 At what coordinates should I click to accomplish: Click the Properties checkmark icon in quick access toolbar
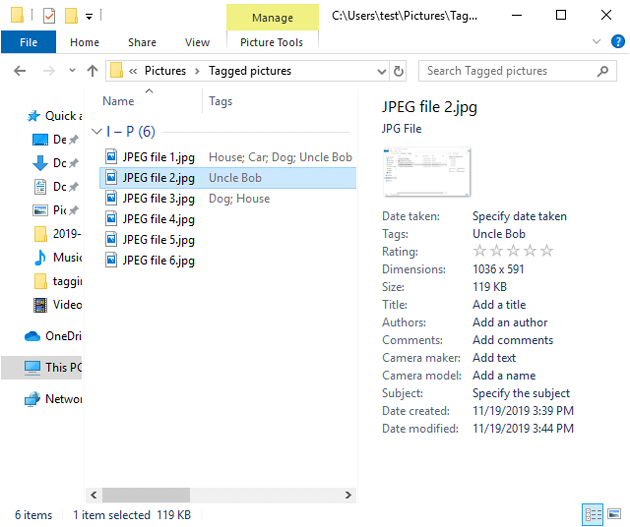click(x=49, y=16)
